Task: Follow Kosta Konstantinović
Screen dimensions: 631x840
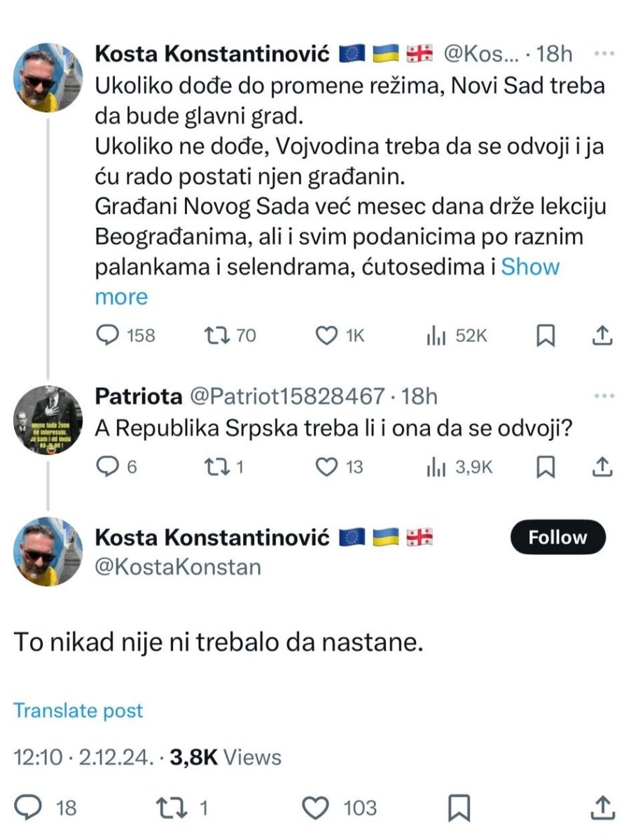Action: click(557, 538)
